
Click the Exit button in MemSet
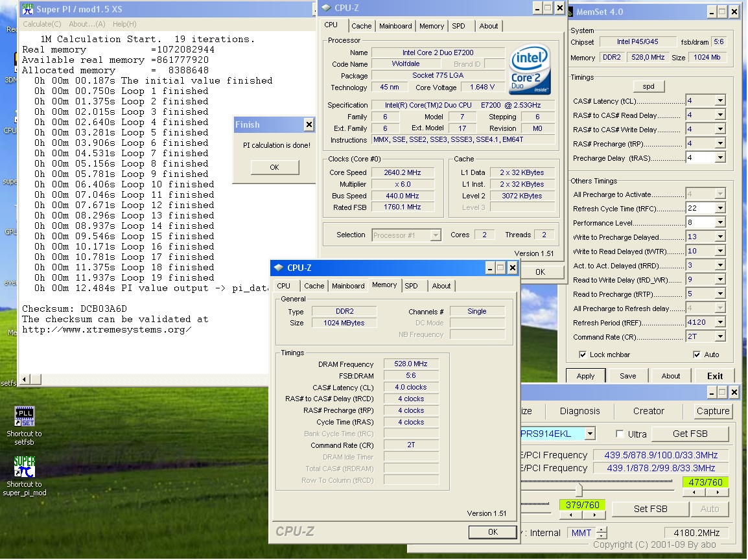[x=714, y=376]
